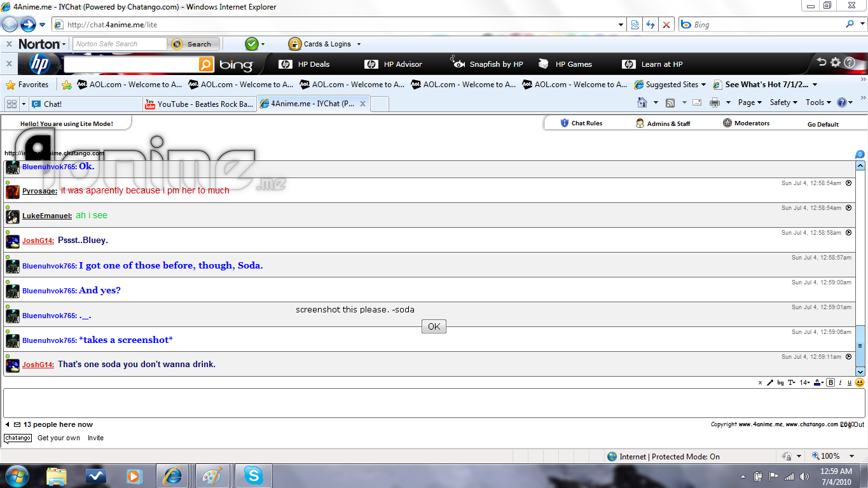Click the Invite link
Viewport: 868px width, 488px height.
pyautogui.click(x=95, y=438)
